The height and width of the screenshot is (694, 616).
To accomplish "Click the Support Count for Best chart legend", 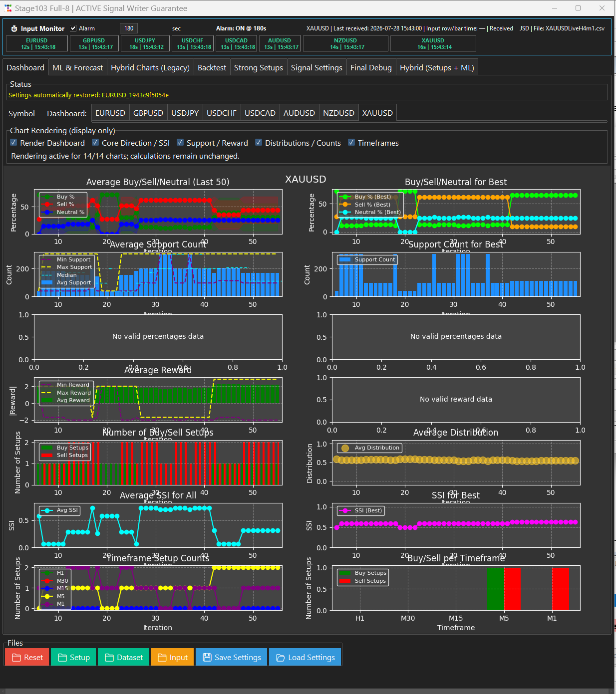I will (x=367, y=259).
